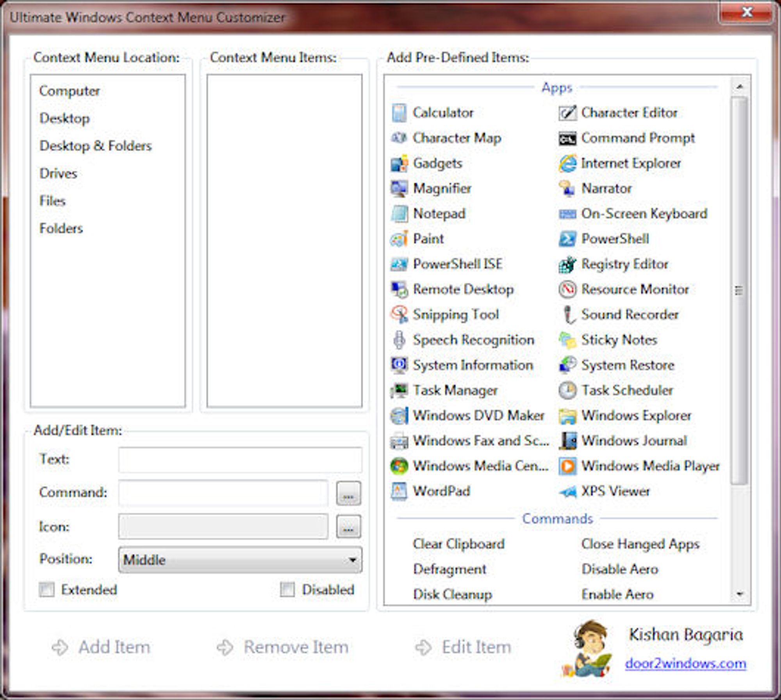Pick the Task Scheduler icon
The width and height of the screenshot is (781, 700).
pos(567,390)
